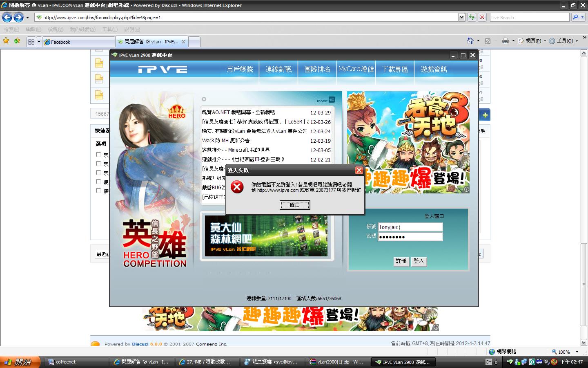Viewport: 588px width, 368px height.
Task: Open Live Search provider dropdown arrow
Action: pos(583,17)
